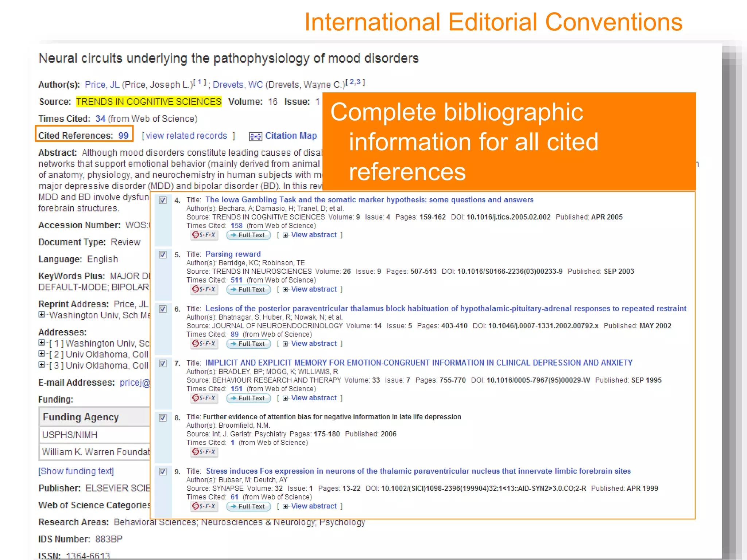This screenshot has width=747, height=560.
Task: Click the USPHS/NIMH funding agency cell
Action: tap(94, 435)
